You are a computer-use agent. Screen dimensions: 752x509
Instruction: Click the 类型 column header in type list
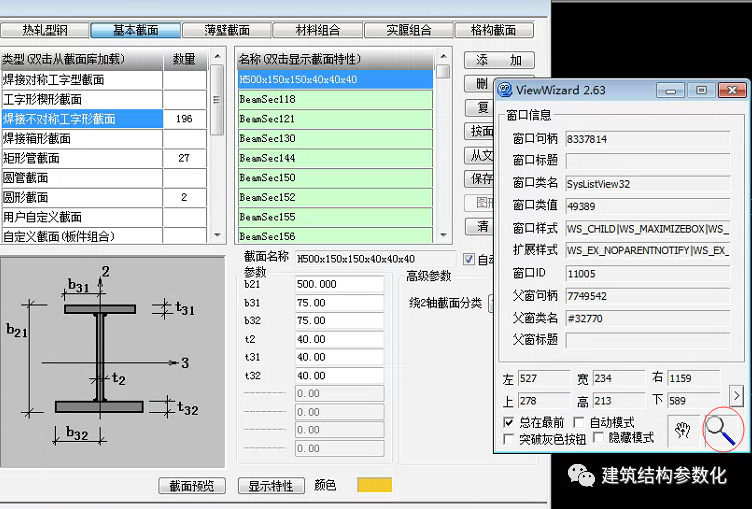82,59
